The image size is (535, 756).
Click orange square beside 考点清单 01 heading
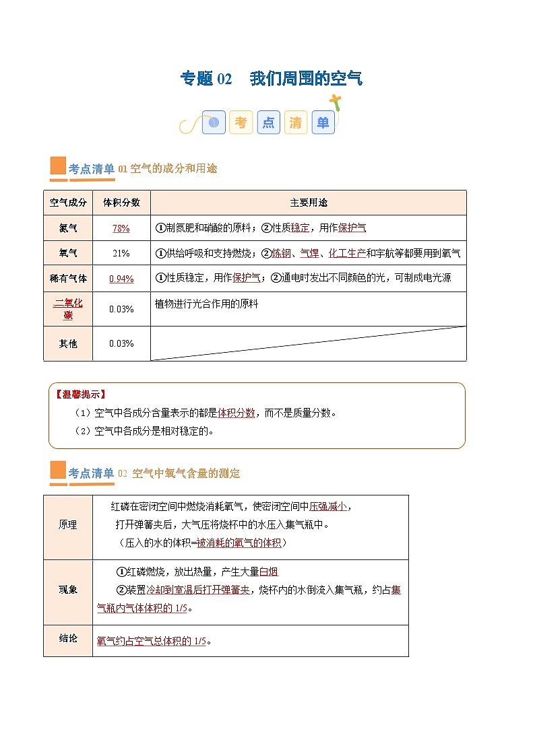(x=58, y=166)
